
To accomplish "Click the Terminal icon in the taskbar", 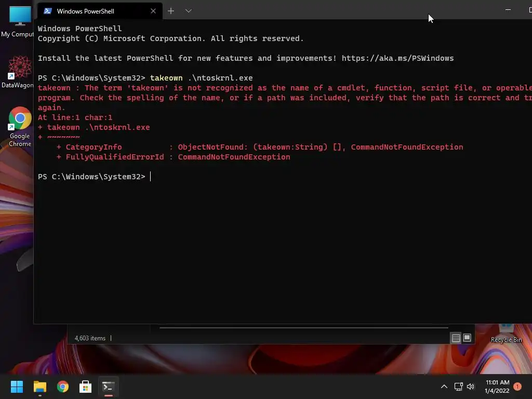I will coord(108,387).
